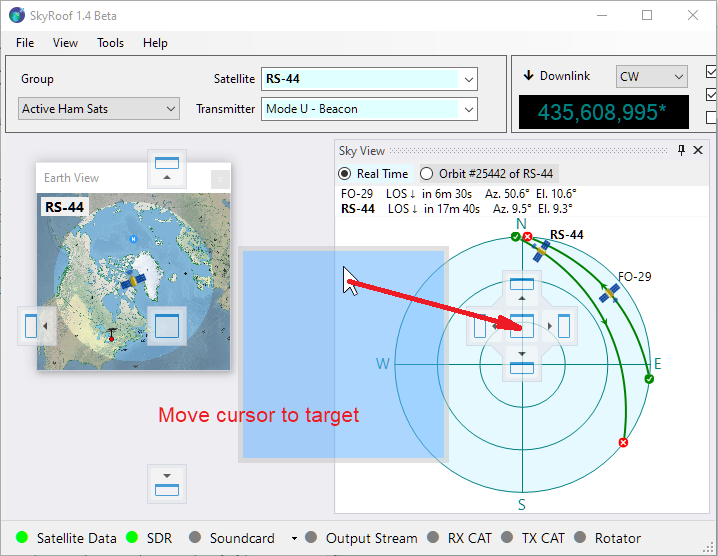Open the Tools menu
The image size is (718, 556).
pos(110,43)
